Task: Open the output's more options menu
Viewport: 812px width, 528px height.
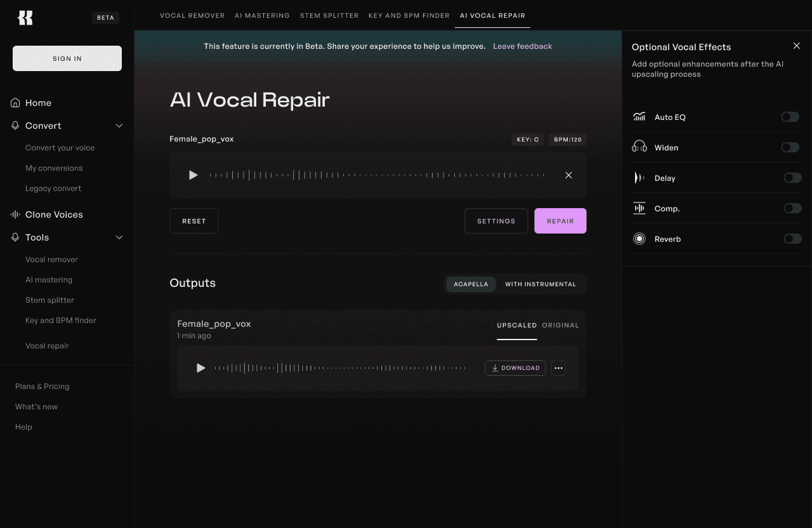Action: coord(558,368)
